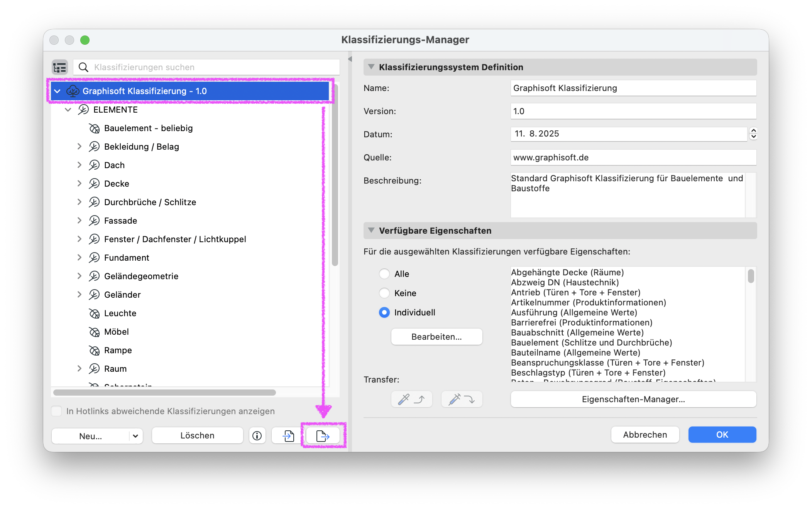The height and width of the screenshot is (509, 812).
Task: Click the Beschreibung text area
Action: [628, 195]
